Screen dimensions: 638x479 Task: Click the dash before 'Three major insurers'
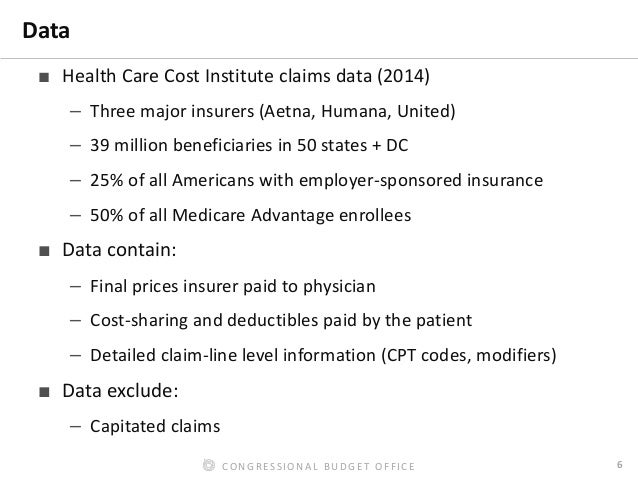[x=75, y=111]
